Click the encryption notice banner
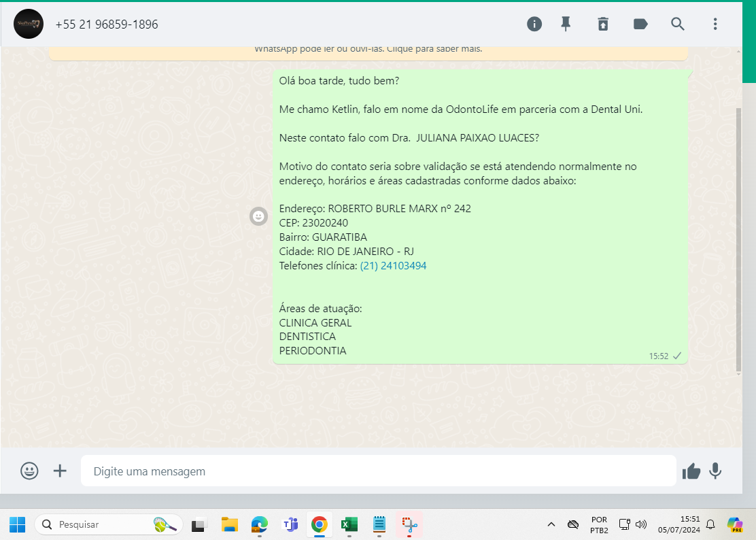756x540 pixels. click(368, 54)
